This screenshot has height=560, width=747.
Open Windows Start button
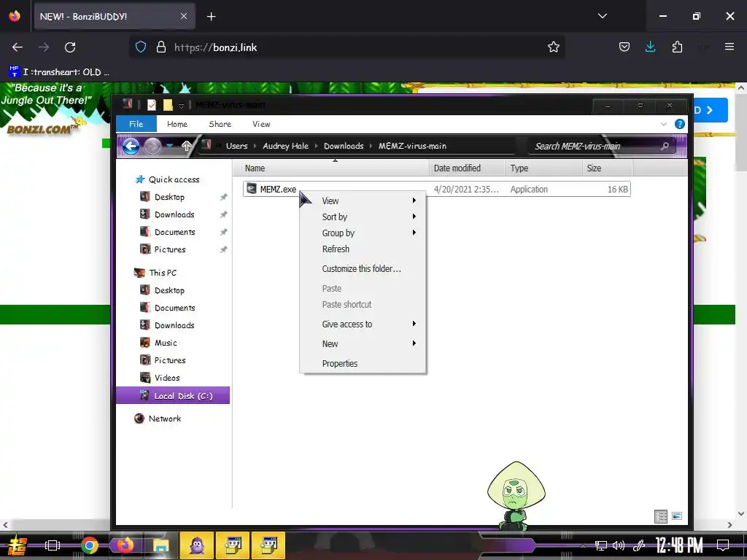18,545
